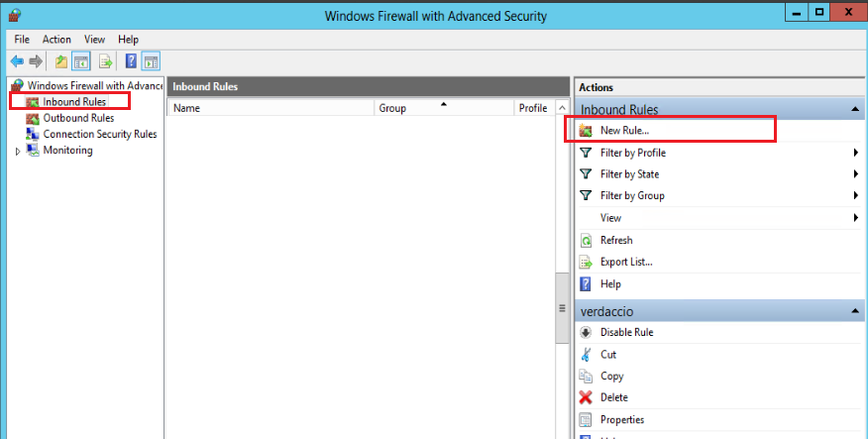Select Inbound Rules in the tree
Viewport: 868px width, 439px height.
coord(74,102)
